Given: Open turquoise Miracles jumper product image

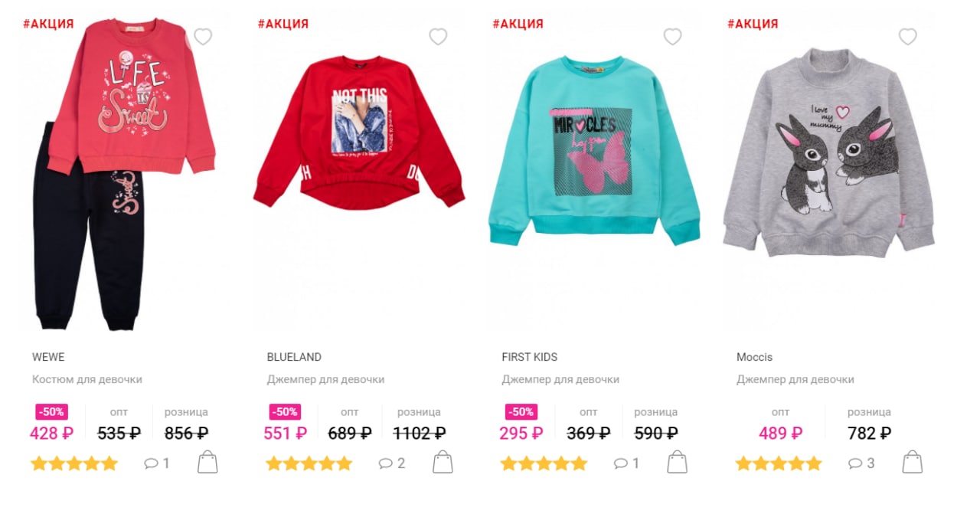Looking at the screenshot, I should coord(593,150).
